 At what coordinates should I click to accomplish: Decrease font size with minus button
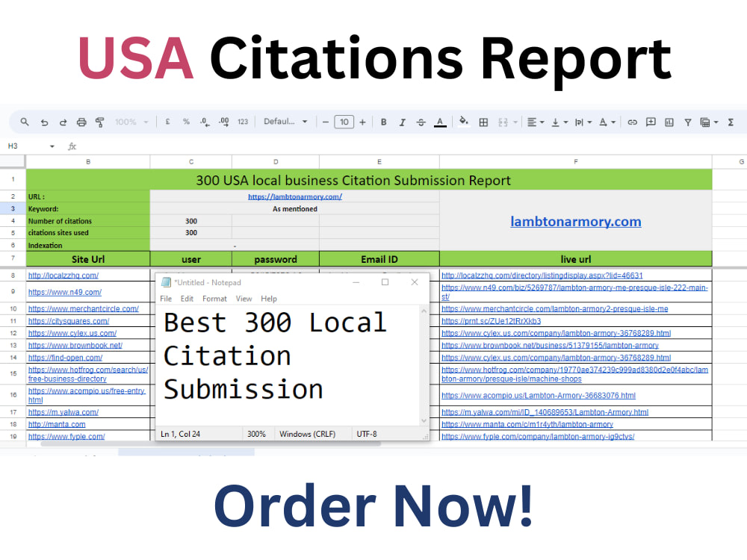[x=326, y=122]
